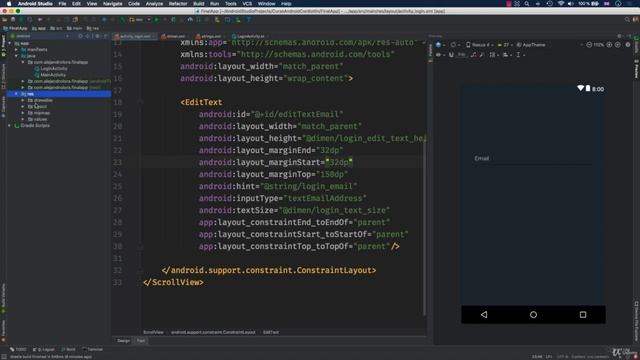Image resolution: width=640 pixels, height=360 pixels.
Task: Click the Undo back-arrow toolbar icon
Action: (x=40, y=20)
